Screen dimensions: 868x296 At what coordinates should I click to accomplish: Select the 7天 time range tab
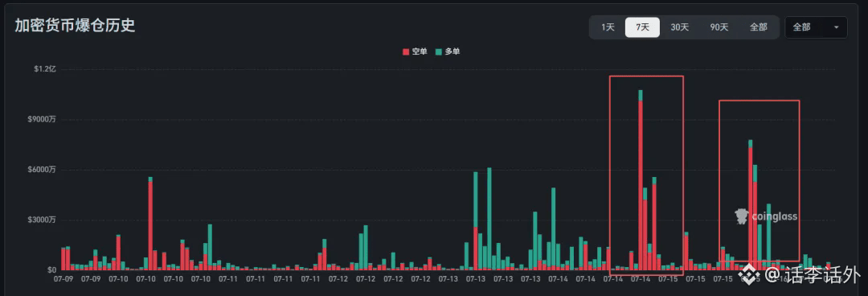tap(642, 27)
